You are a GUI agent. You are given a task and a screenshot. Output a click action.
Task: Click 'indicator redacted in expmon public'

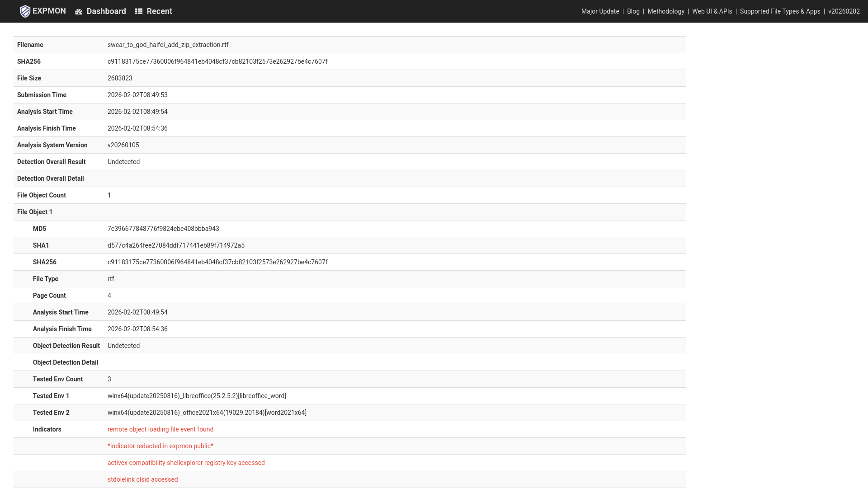click(160, 446)
